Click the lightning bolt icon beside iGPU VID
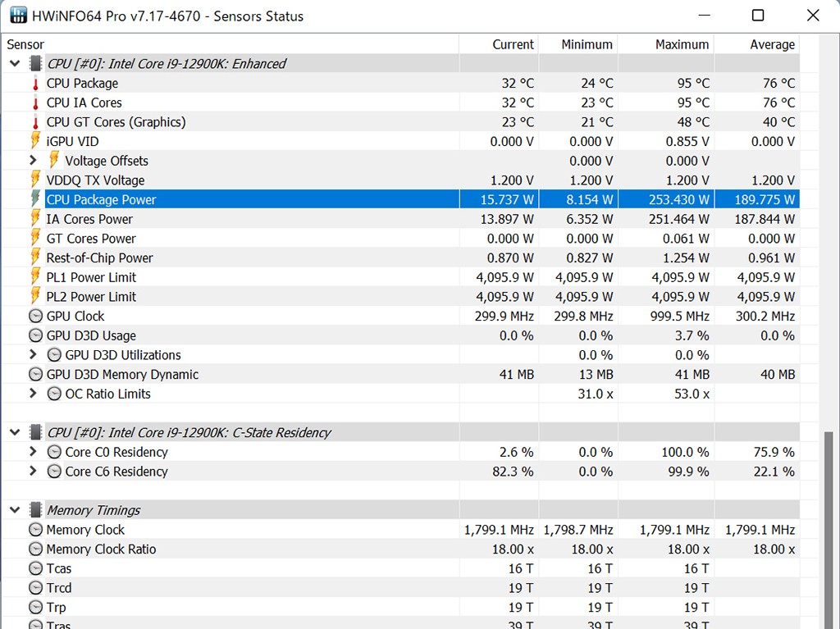This screenshot has height=629, width=840. click(35, 141)
